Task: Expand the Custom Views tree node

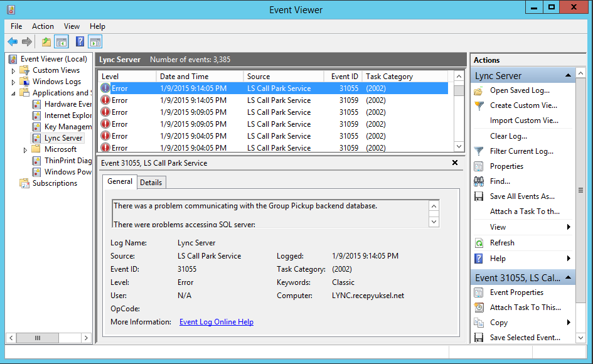Action: (x=13, y=71)
